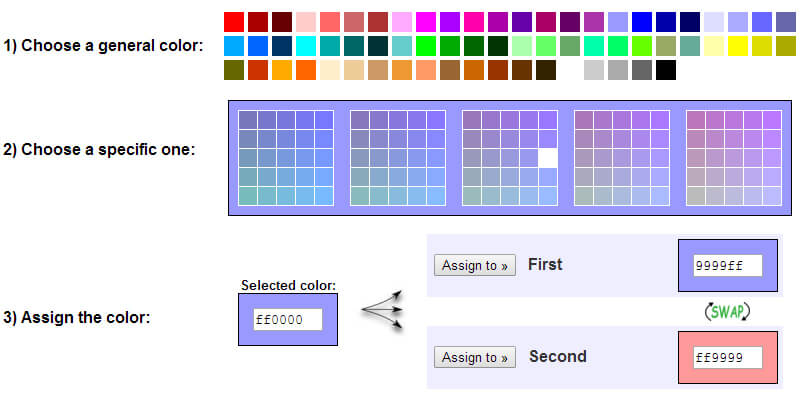Click the Selected color hex field
Viewport: 800px width, 400px height.
coord(287,320)
